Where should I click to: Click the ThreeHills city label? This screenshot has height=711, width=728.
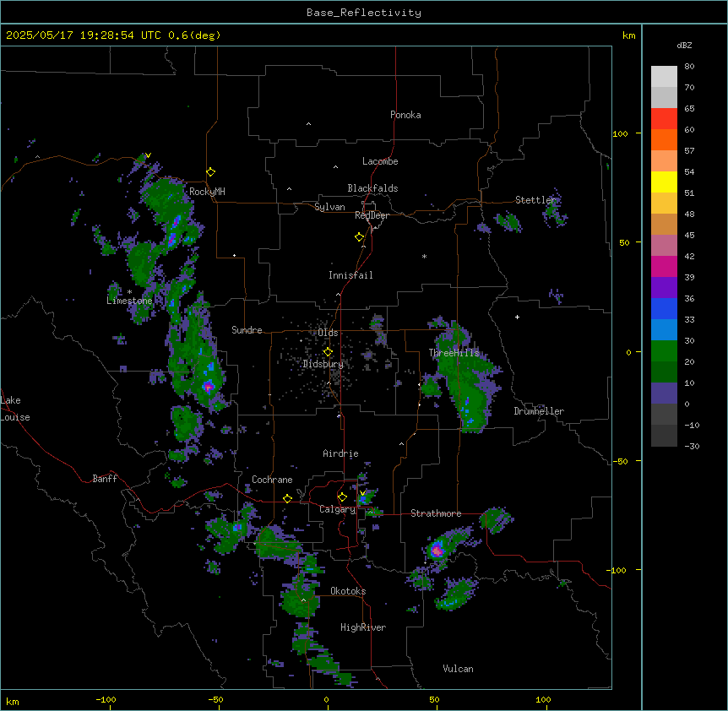454,353
